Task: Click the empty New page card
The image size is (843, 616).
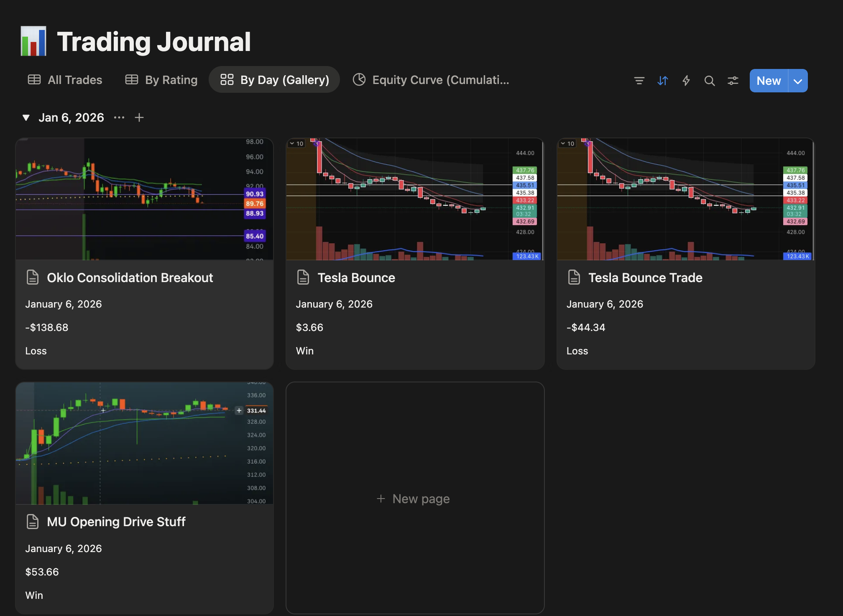Action: [414, 499]
